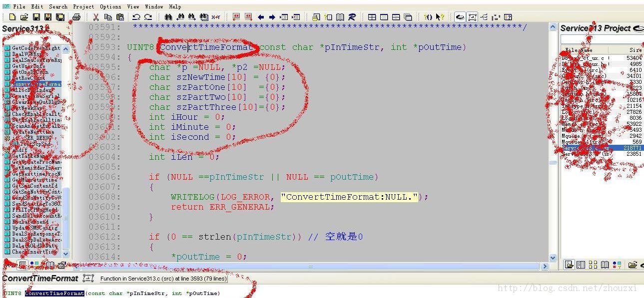This screenshot has height=298, width=644.
Task: Go forward with blue right arrow
Action: 272,17
